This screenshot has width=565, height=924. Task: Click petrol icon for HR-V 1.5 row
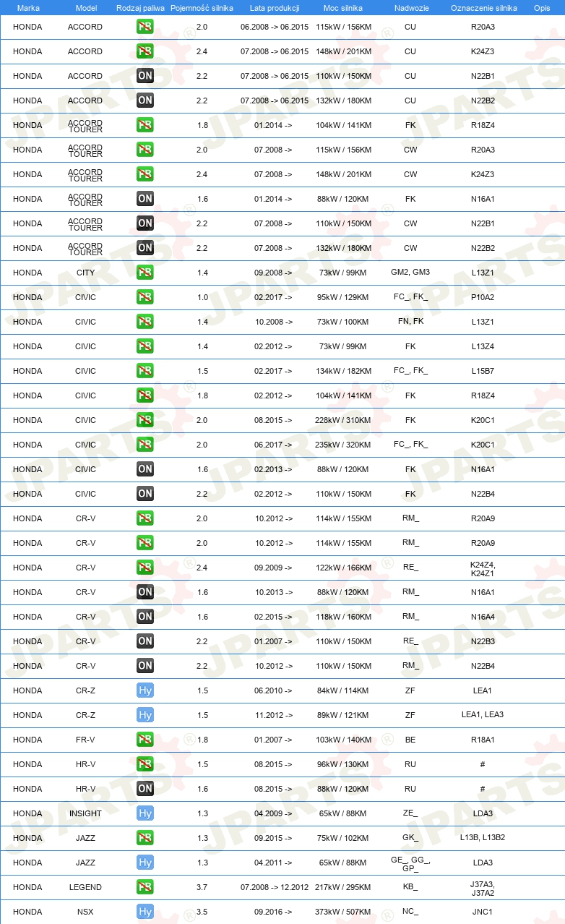(145, 764)
